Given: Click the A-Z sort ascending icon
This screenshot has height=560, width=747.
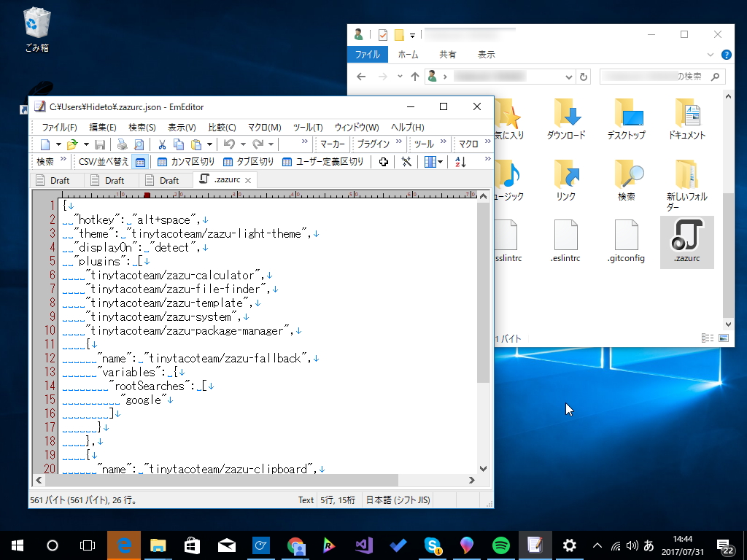Looking at the screenshot, I should point(460,162).
